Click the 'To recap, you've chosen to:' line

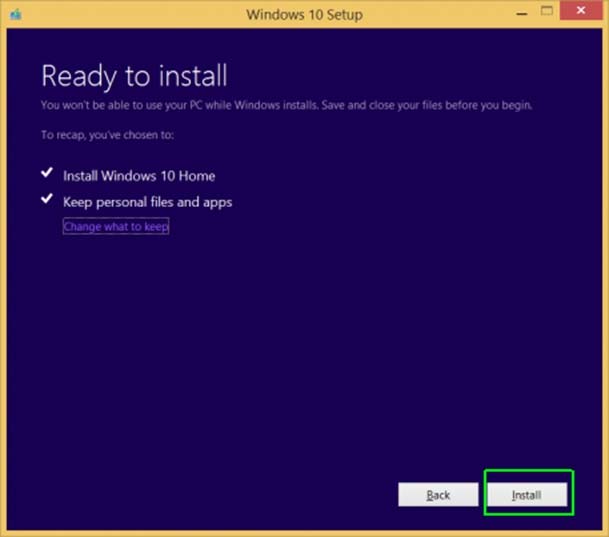pos(108,135)
